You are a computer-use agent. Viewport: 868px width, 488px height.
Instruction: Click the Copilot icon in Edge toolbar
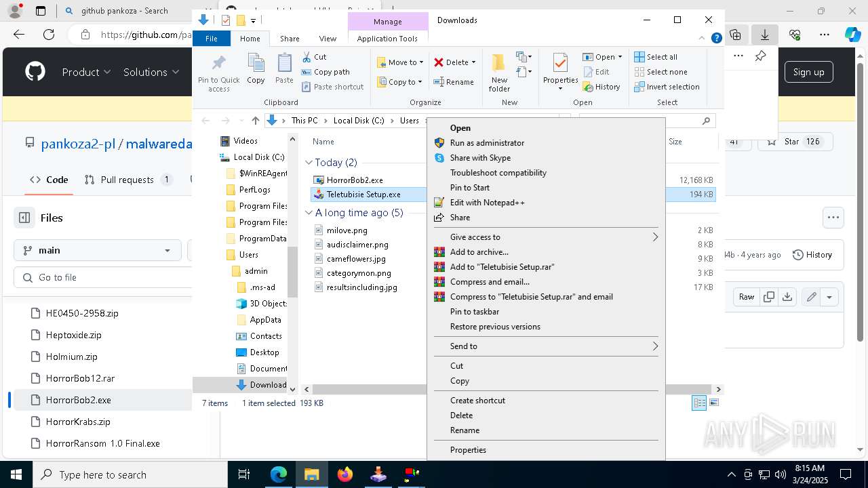coord(852,35)
